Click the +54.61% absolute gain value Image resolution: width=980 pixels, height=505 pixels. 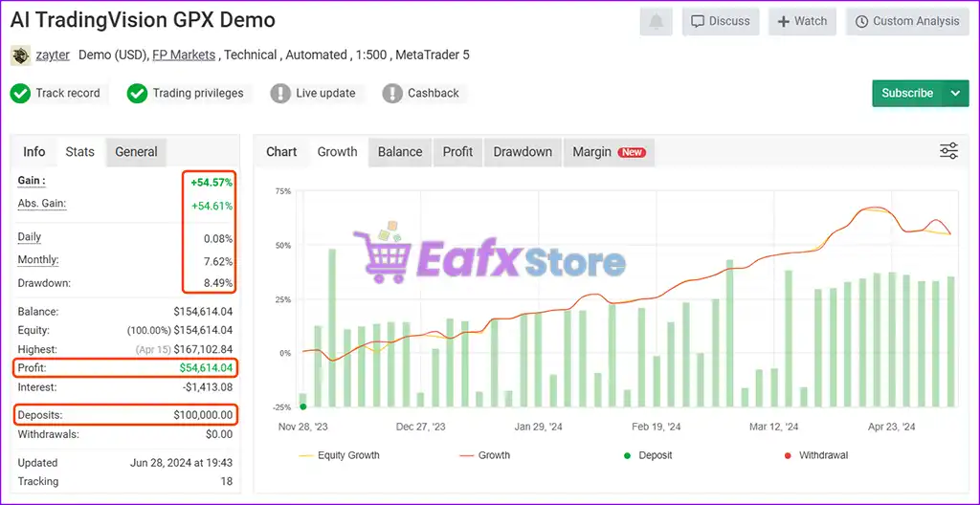[212, 206]
